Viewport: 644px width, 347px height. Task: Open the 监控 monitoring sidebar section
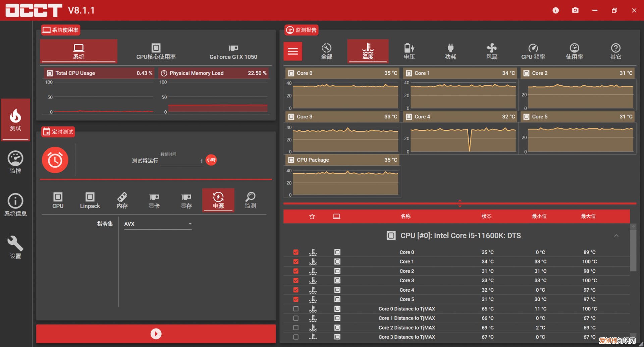[x=15, y=163]
